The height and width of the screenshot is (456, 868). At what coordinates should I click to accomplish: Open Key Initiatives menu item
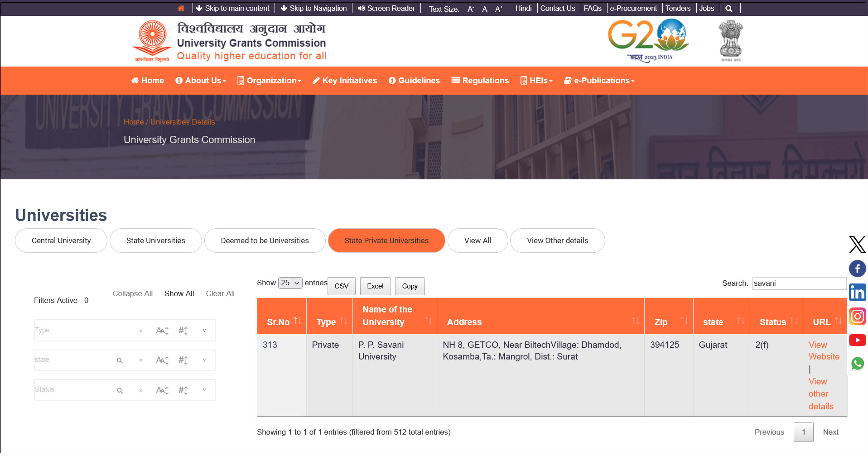pyautogui.click(x=345, y=81)
